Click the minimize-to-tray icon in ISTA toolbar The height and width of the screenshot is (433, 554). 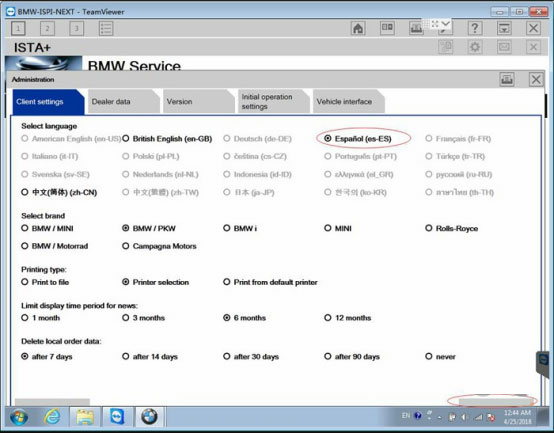click(504, 28)
